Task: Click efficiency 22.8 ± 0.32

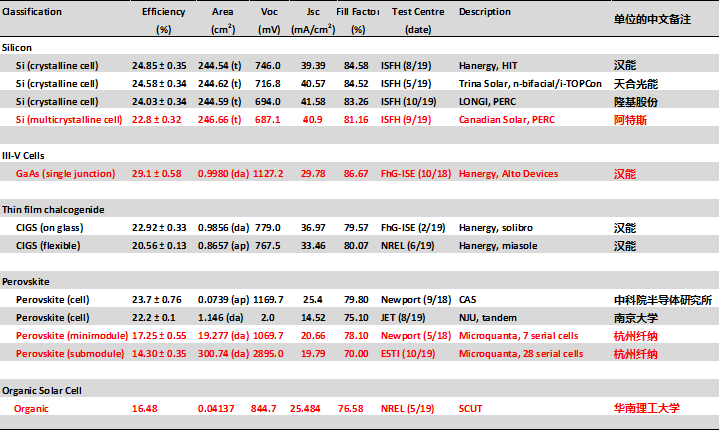Action: (x=157, y=120)
